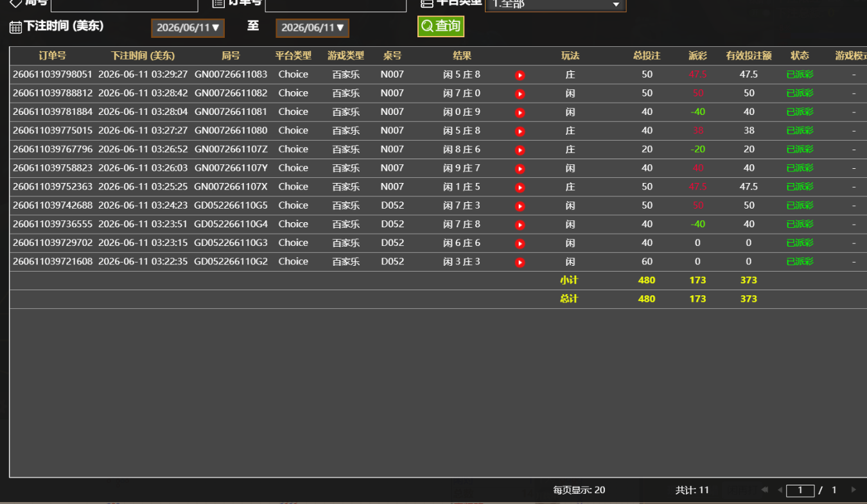The image size is (867, 504).
Task: Play replay video for order 260611039767796
Action: [x=520, y=150]
